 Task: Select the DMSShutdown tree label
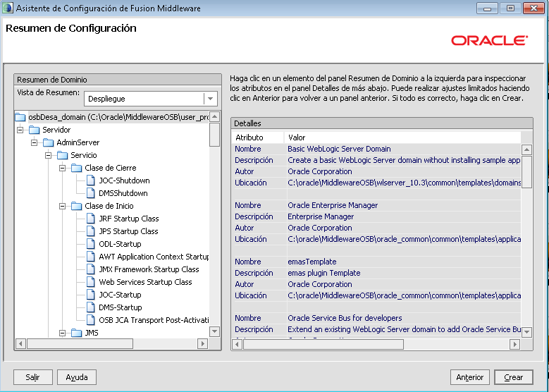123,193
